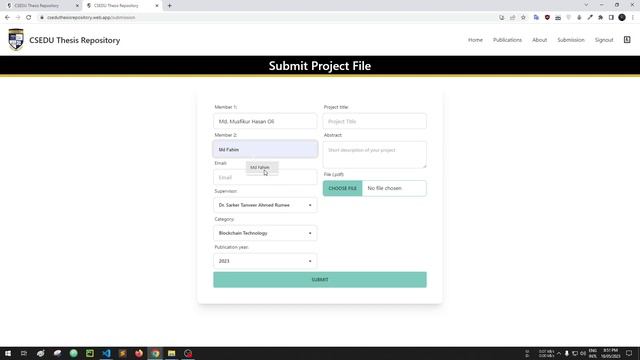Open the notification center icon

[629, 353]
